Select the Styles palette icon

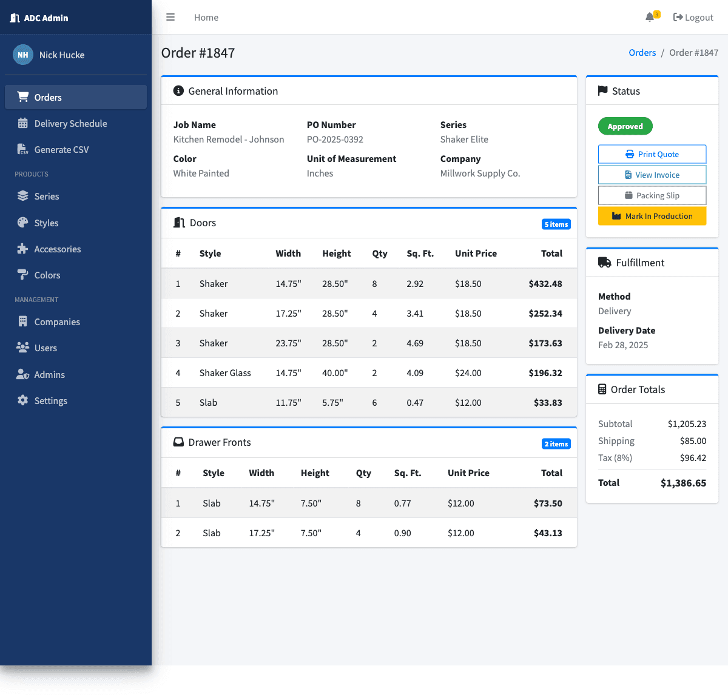point(22,223)
